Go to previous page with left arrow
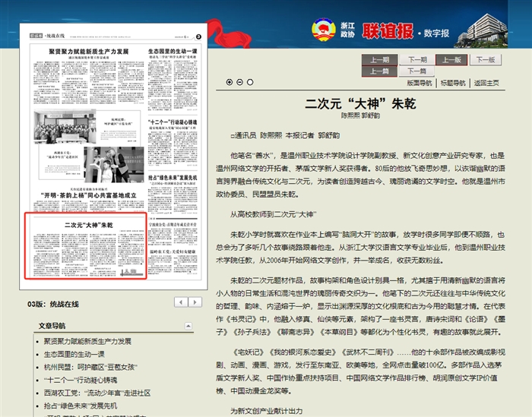Viewport: 532px width, 417px height. (x=181, y=302)
